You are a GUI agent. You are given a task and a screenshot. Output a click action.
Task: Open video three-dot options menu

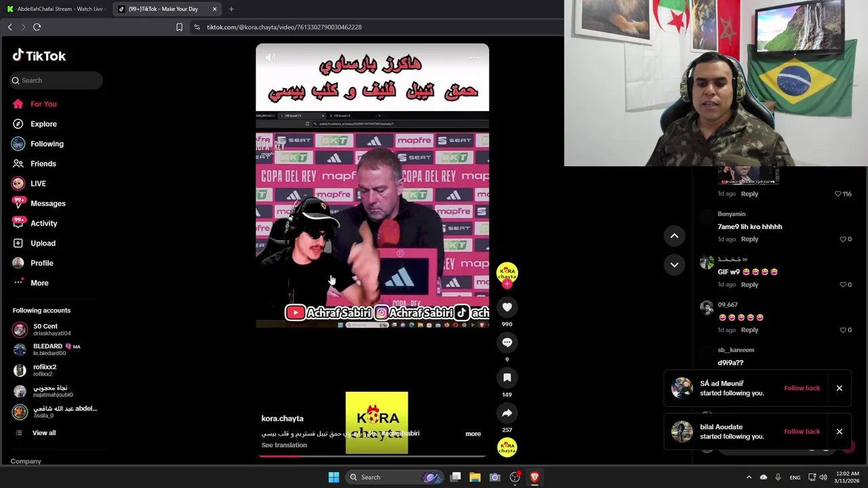click(x=475, y=58)
